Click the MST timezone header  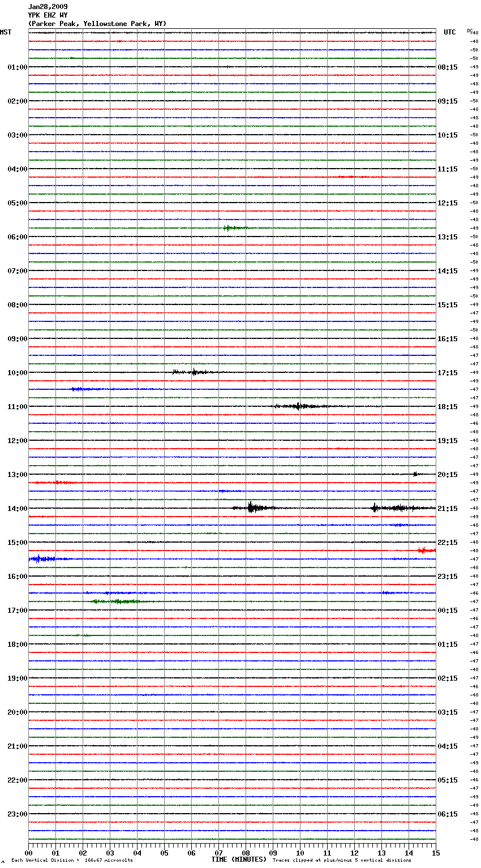click(6, 32)
